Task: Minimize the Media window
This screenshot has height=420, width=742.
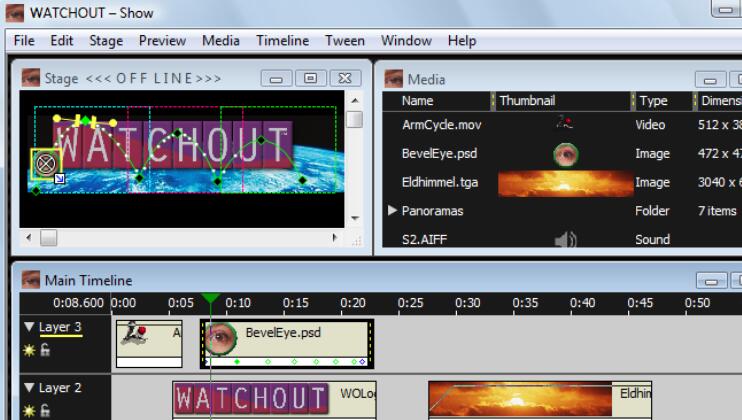Action: tap(710, 79)
